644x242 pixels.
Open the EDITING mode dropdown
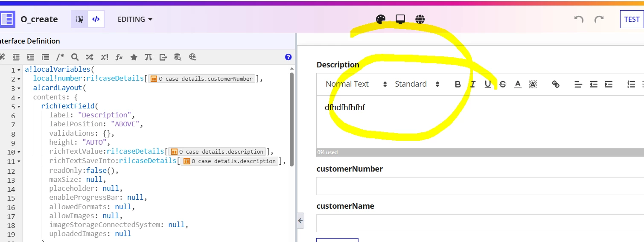[135, 19]
